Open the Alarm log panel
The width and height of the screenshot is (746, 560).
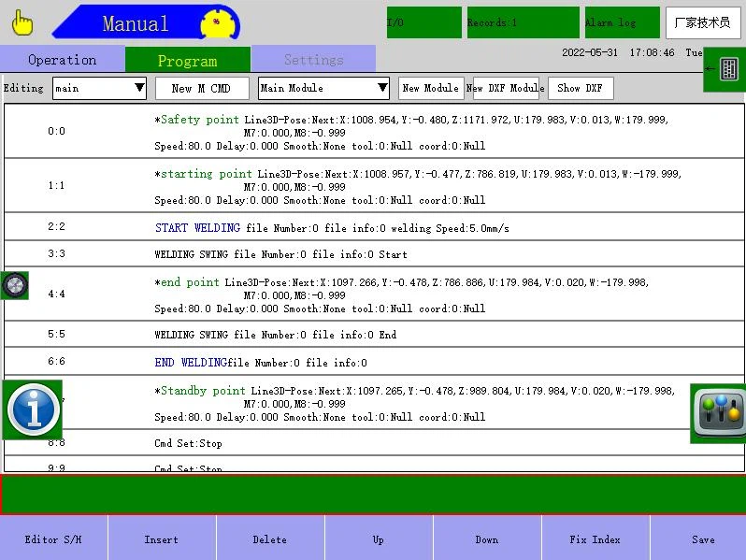coord(622,22)
